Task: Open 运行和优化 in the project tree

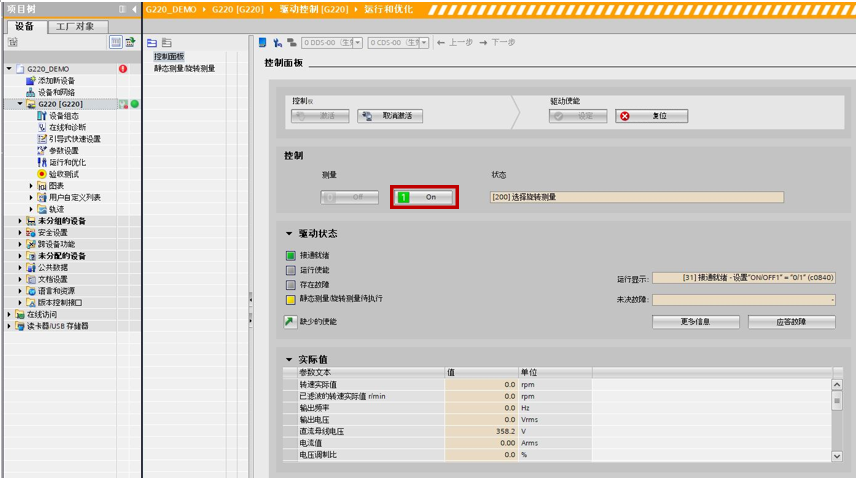Action: [x=66, y=162]
